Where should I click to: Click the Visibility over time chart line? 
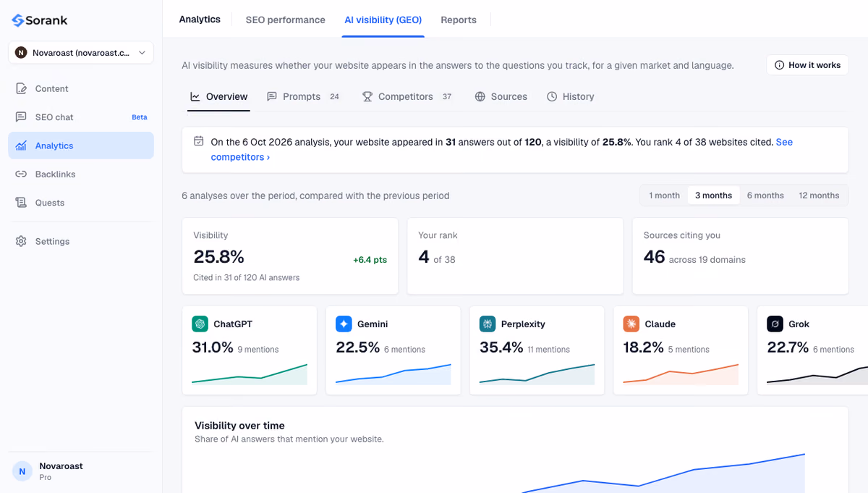pos(663,473)
